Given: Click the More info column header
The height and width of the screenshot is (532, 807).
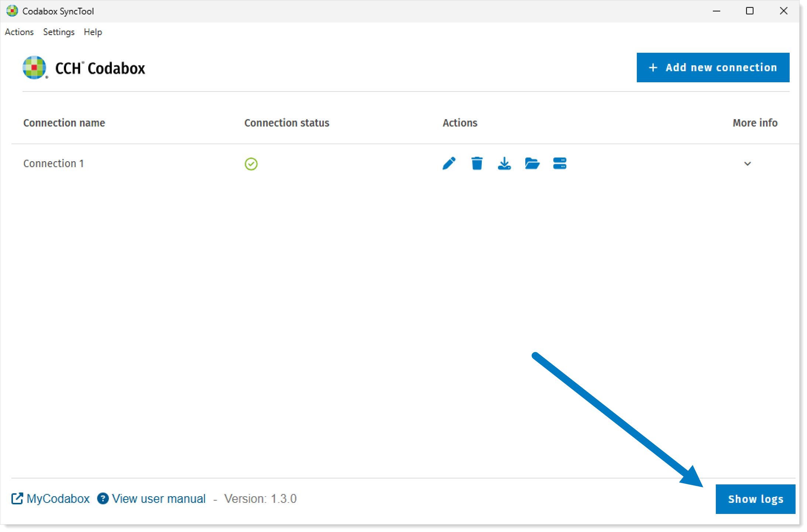Looking at the screenshot, I should (755, 123).
